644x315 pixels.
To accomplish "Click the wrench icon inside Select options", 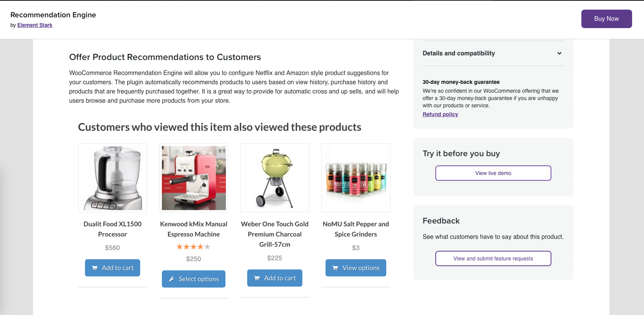I will 172,279.
